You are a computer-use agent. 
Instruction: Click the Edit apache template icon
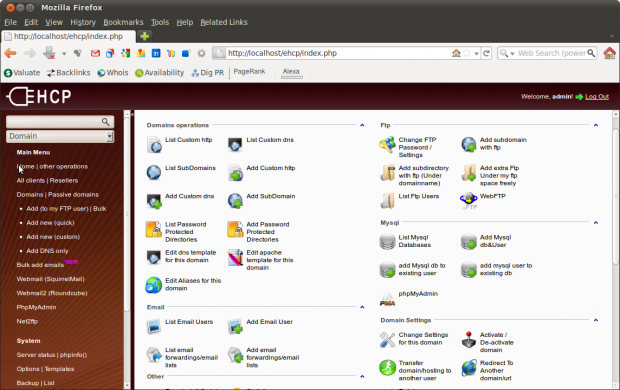[235, 257]
